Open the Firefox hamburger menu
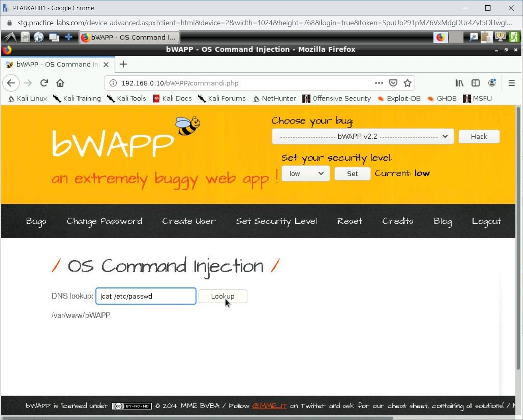The image size is (523, 420). tap(511, 83)
